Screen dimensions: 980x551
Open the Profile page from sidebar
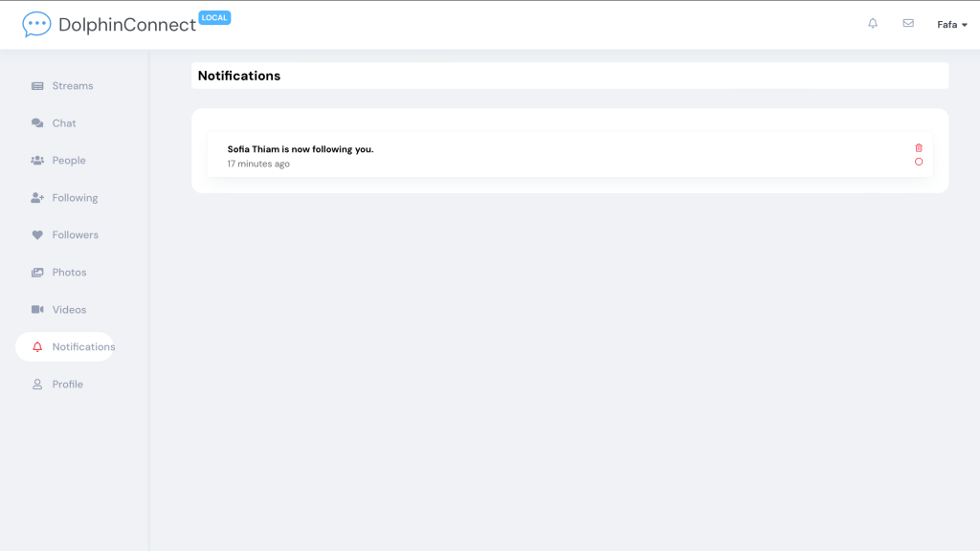[x=67, y=385]
